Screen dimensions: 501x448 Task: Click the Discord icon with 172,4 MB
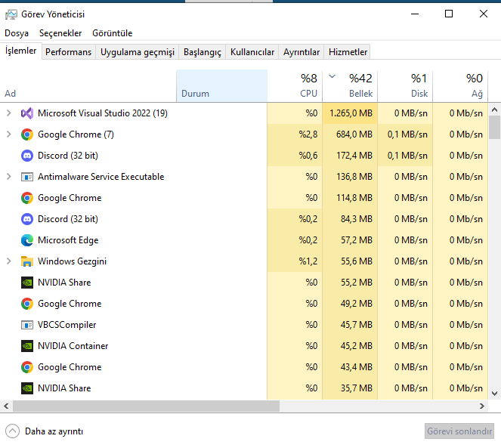(27, 156)
